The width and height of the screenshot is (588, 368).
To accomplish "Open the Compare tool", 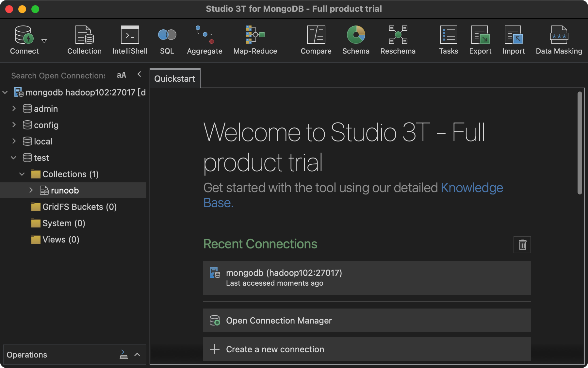I will tap(316, 40).
